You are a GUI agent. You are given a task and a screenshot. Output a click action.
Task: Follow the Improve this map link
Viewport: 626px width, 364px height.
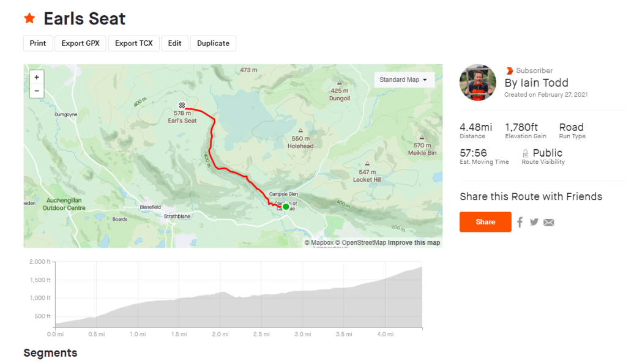click(x=414, y=243)
